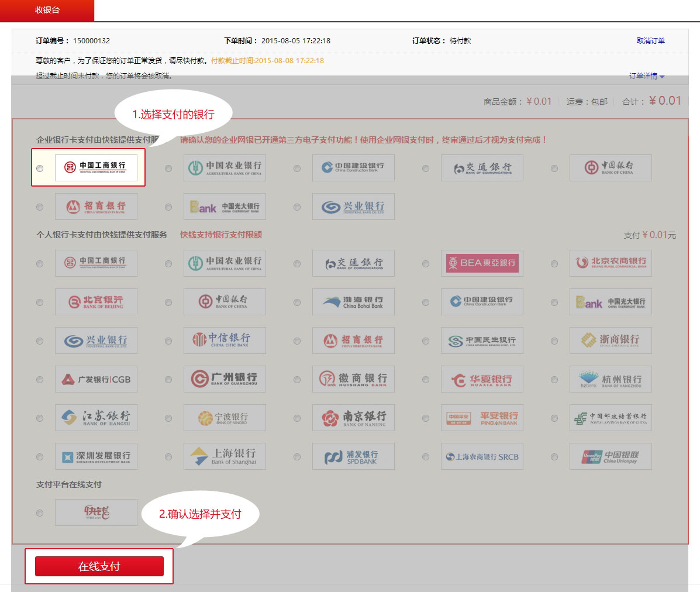
Task: Tick radio button for 渤海银行
Action: click(297, 302)
